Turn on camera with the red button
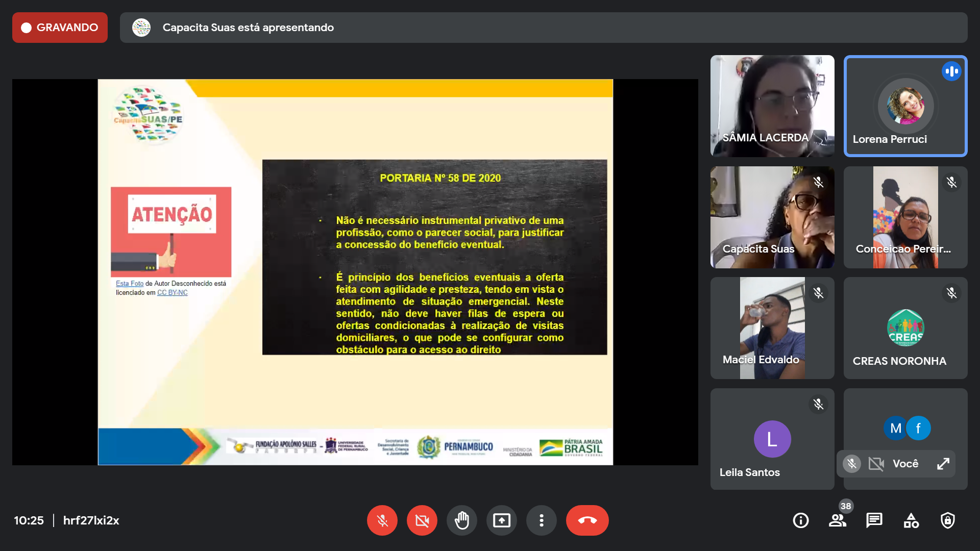This screenshot has height=551, width=980. [x=422, y=520]
